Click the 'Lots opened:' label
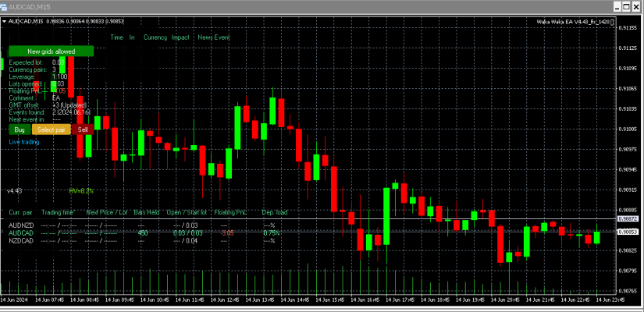644x312 pixels. click(x=26, y=83)
